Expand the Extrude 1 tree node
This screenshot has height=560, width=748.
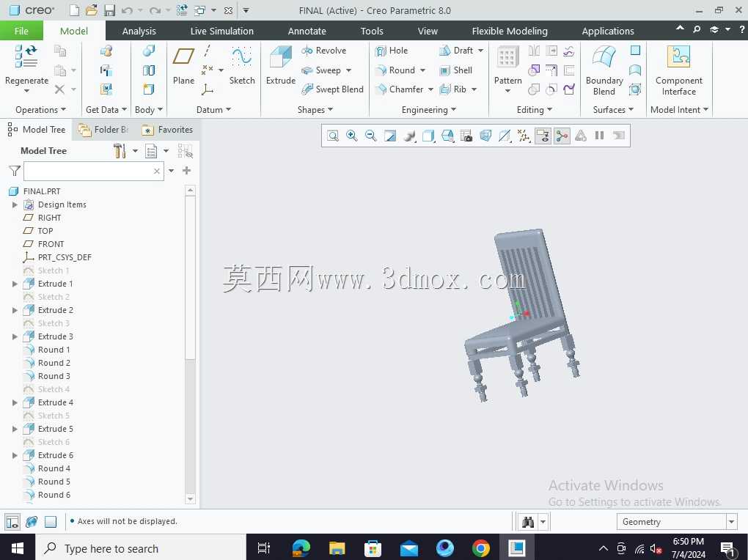[x=15, y=284]
